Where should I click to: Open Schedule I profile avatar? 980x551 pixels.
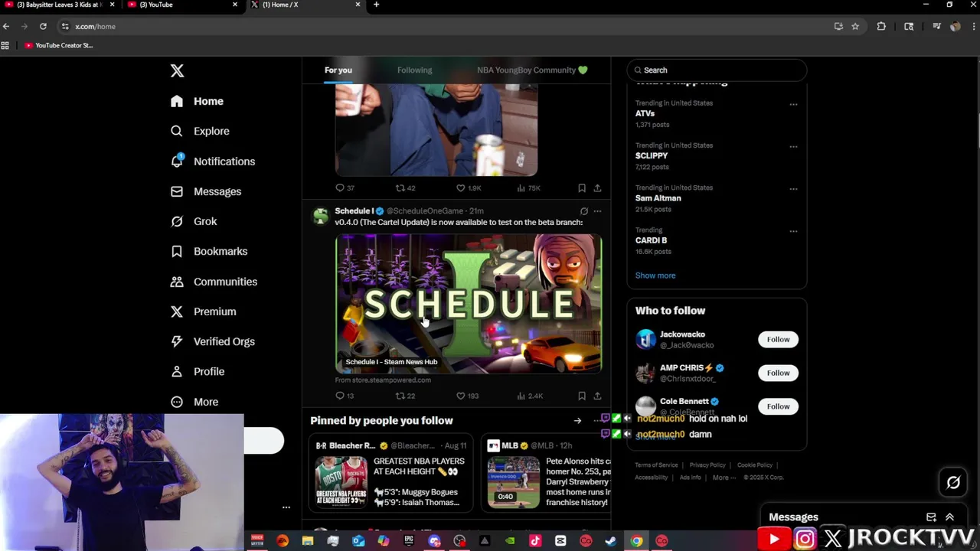click(x=321, y=216)
